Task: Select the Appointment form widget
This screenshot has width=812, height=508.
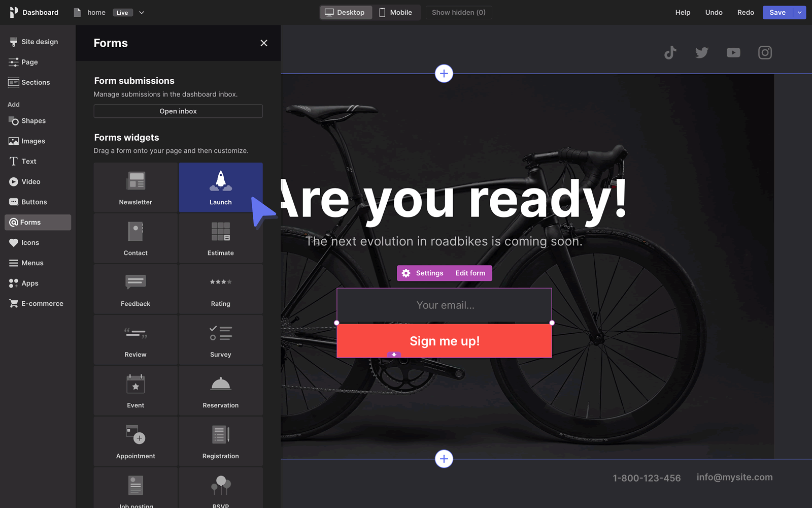Action: tap(136, 441)
